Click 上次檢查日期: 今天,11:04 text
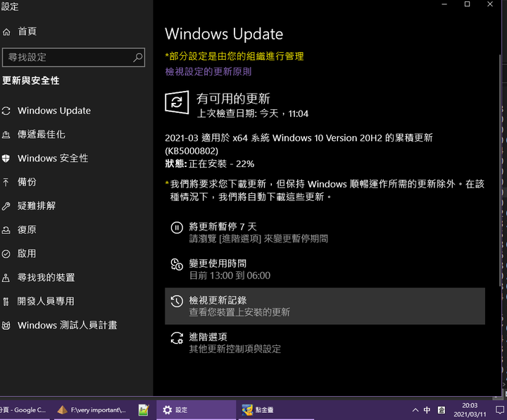Viewport: 507px width, 420px height. click(253, 113)
